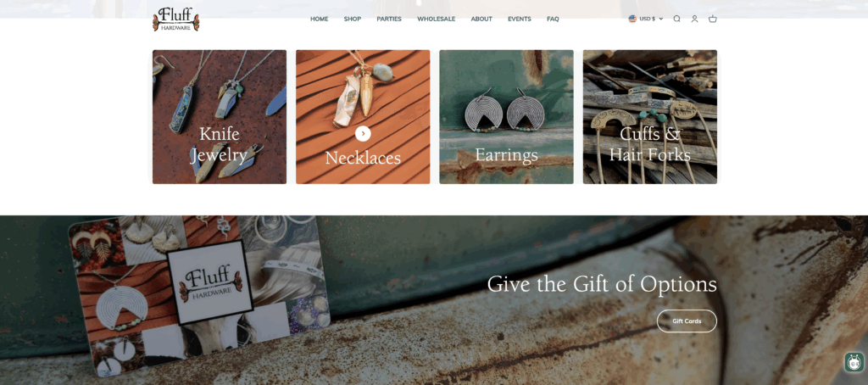Click the circular arrow on Necklaces tile
The height and width of the screenshot is (385, 868).
point(363,133)
